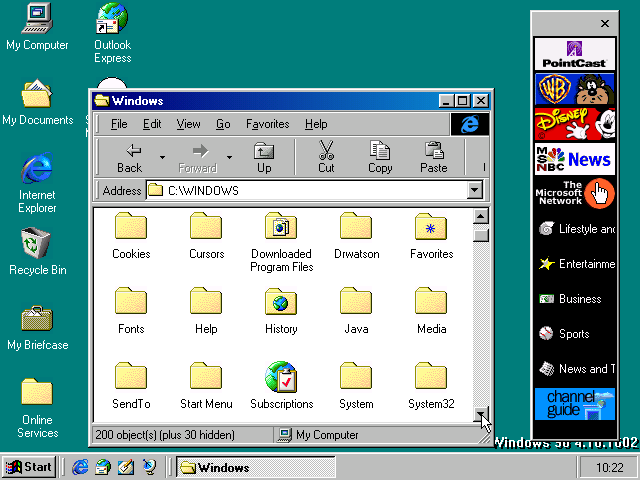Select Outlook Express desktop icon
The image size is (640, 480).
point(113,33)
